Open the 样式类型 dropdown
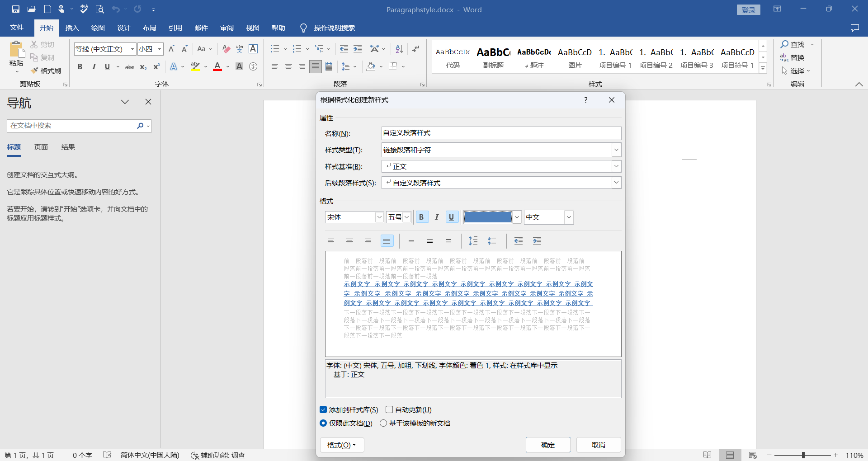This screenshot has width=868, height=461. point(616,150)
